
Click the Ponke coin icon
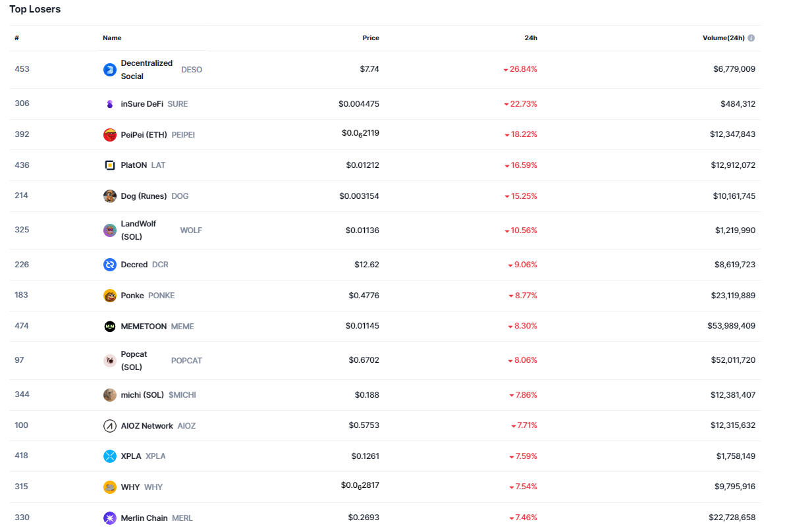click(x=110, y=296)
